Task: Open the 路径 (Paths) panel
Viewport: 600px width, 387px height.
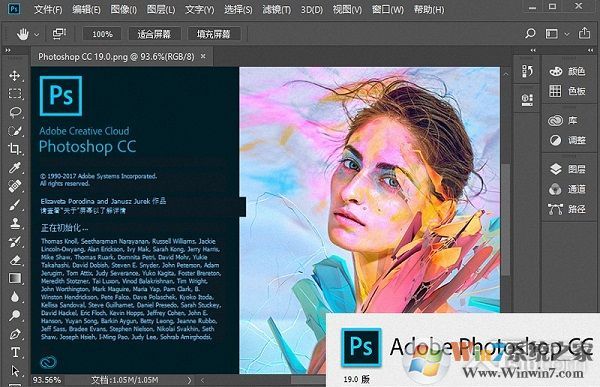Action: [567, 209]
